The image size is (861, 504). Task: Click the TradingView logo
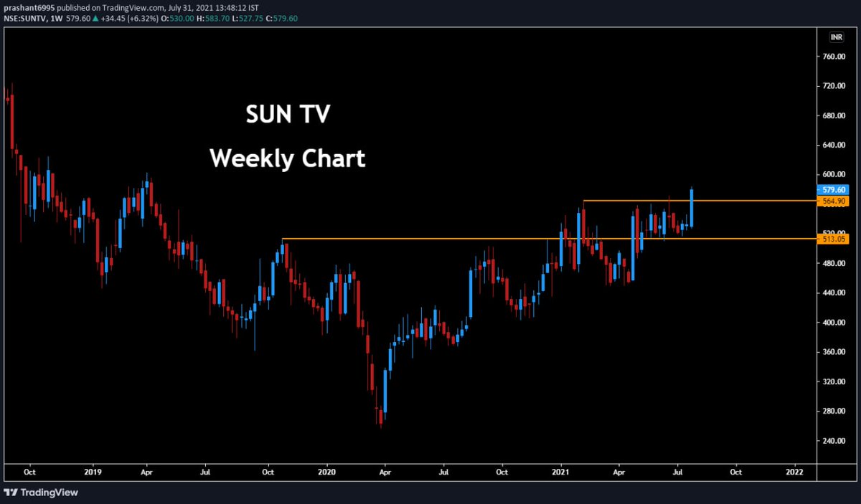point(41,493)
